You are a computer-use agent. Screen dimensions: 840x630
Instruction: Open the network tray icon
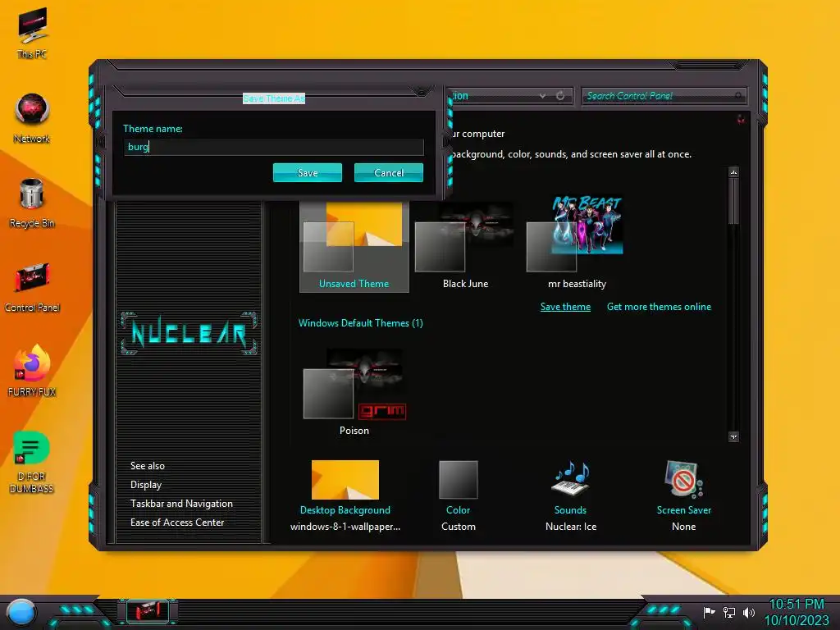click(x=729, y=612)
